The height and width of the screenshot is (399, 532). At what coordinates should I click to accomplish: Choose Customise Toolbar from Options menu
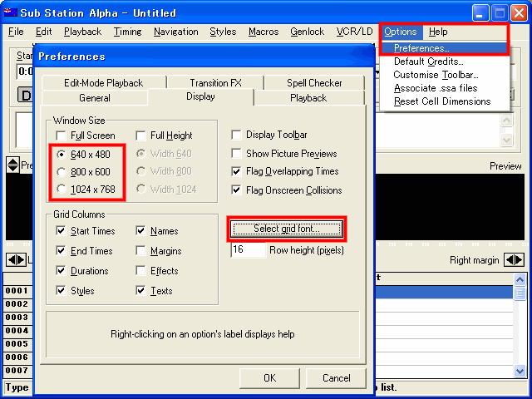click(429, 75)
